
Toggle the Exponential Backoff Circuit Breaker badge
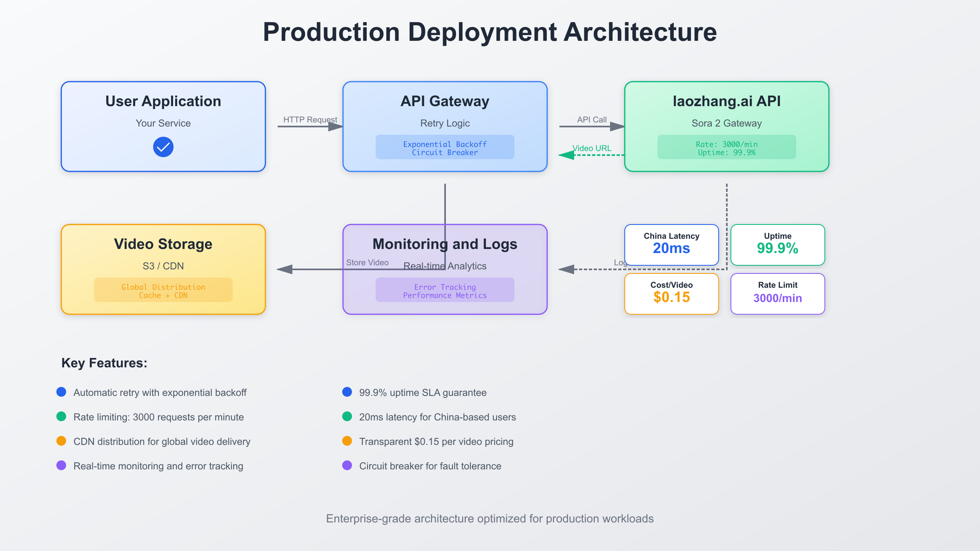coord(445,147)
